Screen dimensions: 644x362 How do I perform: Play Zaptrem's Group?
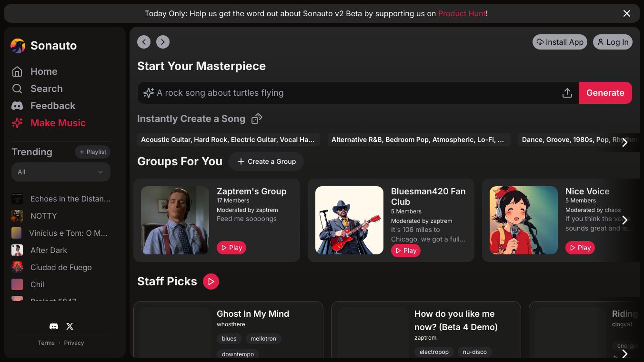click(231, 248)
